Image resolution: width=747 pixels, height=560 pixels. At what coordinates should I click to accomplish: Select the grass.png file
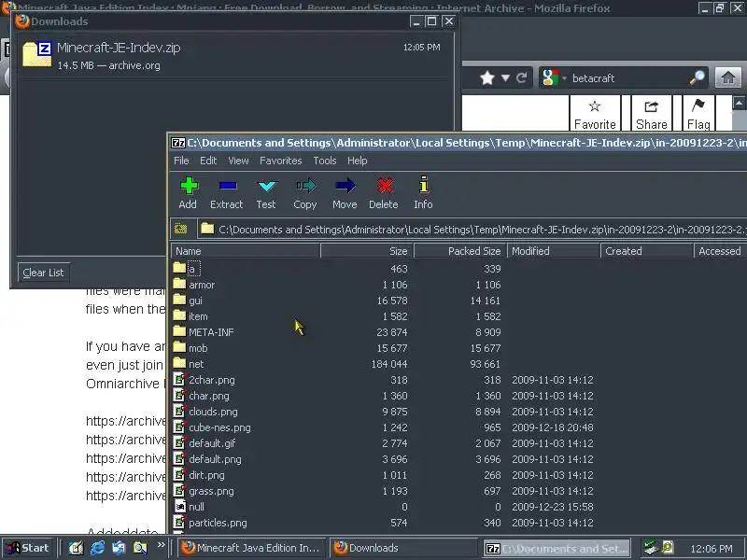point(211,491)
